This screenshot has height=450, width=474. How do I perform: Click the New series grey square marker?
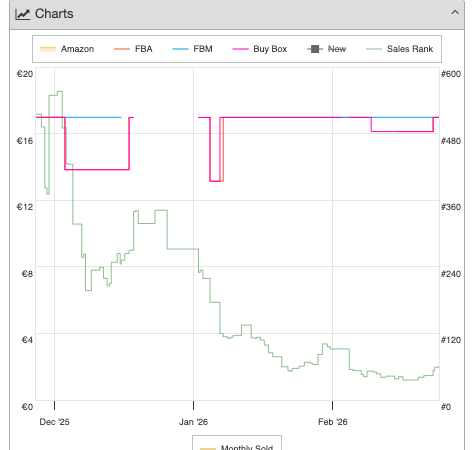click(x=315, y=49)
